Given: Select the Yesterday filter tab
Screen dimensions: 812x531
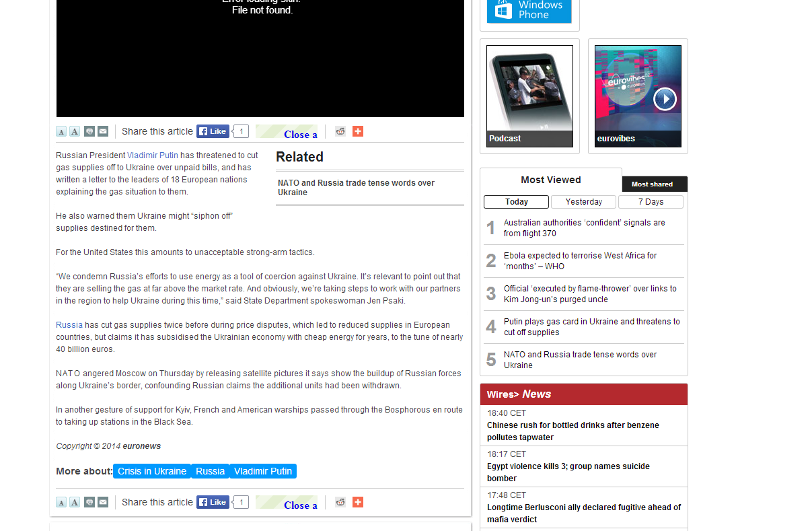Looking at the screenshot, I should click(x=584, y=202).
